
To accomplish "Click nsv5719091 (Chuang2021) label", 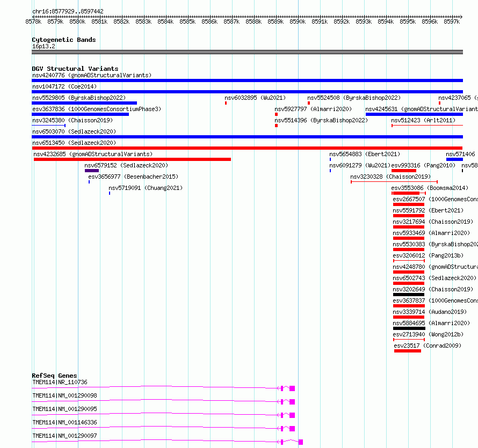I will click(146, 188).
